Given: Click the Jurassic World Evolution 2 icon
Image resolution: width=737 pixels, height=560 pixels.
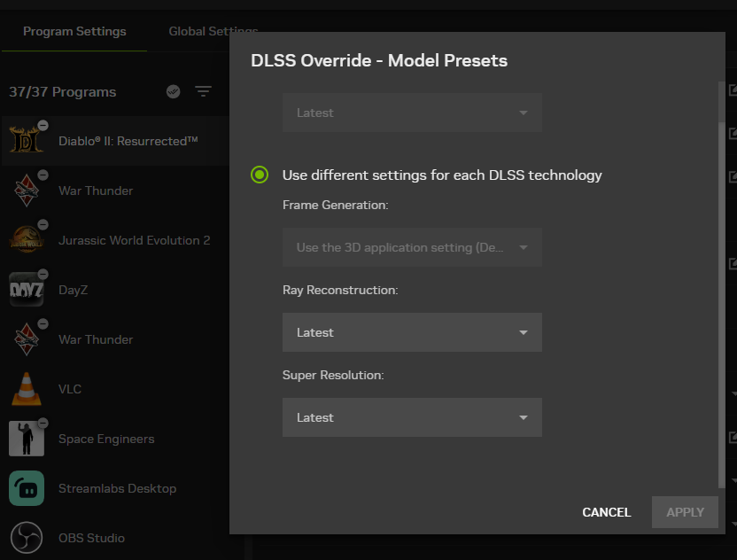Looking at the screenshot, I should click(x=26, y=240).
